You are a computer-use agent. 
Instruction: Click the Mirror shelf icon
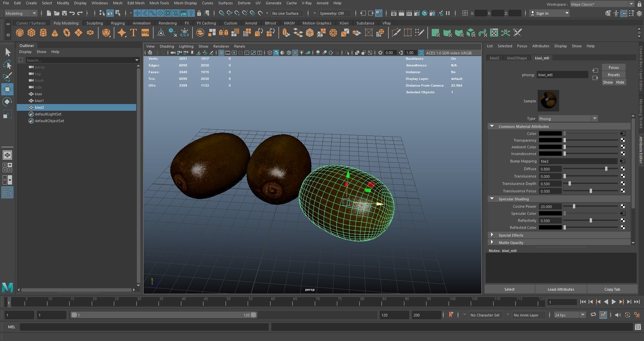click(x=223, y=33)
